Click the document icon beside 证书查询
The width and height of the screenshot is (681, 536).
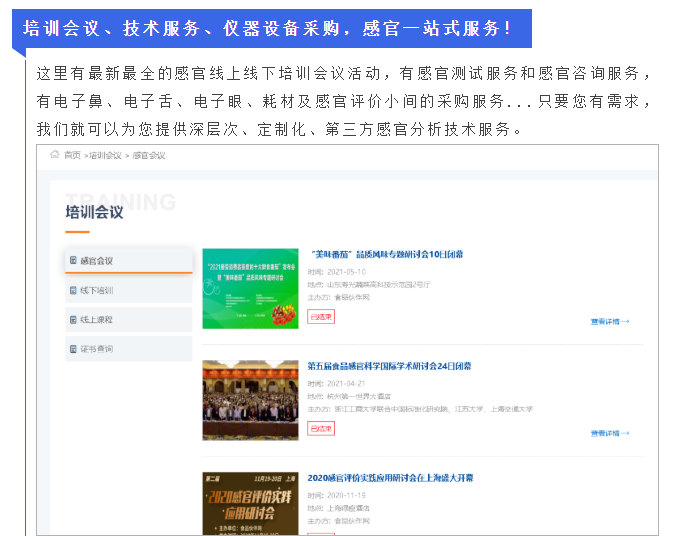point(73,349)
